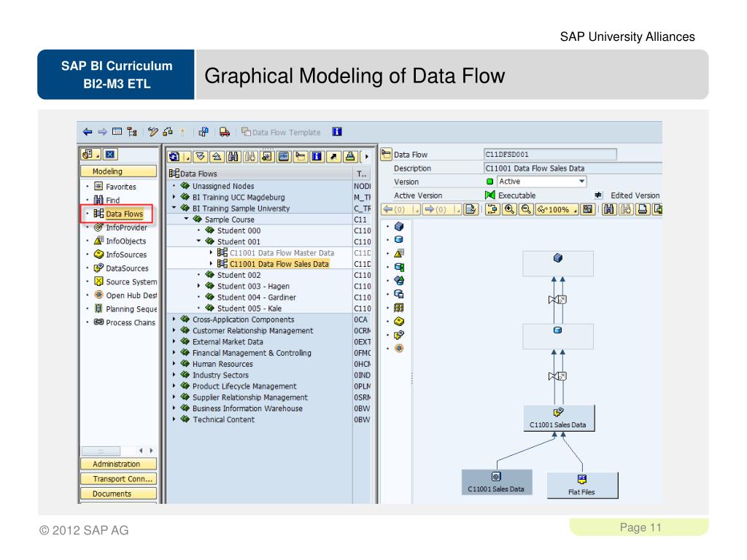Click the zoom out magnifier in data flow toolbar

(526, 209)
